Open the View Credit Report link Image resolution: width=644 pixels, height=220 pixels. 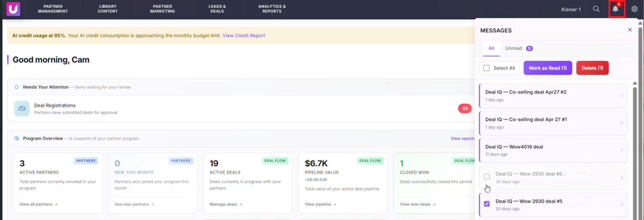244,36
